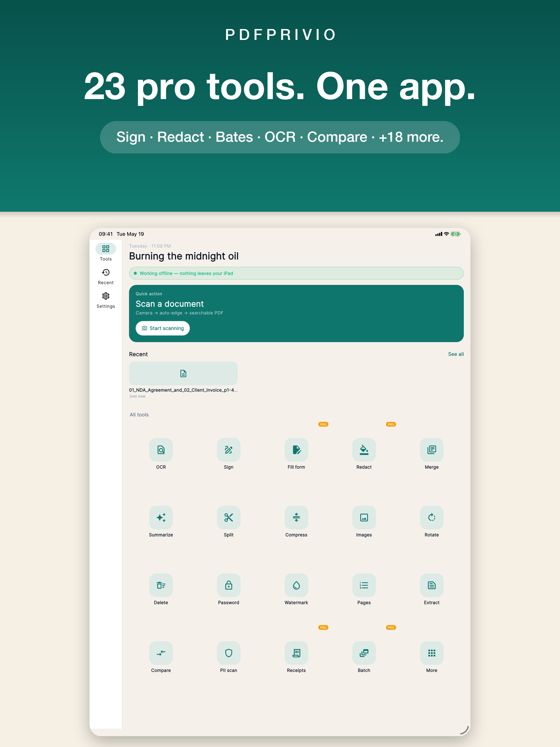Start the Summarize tool
This screenshot has height=747, width=560.
click(161, 517)
